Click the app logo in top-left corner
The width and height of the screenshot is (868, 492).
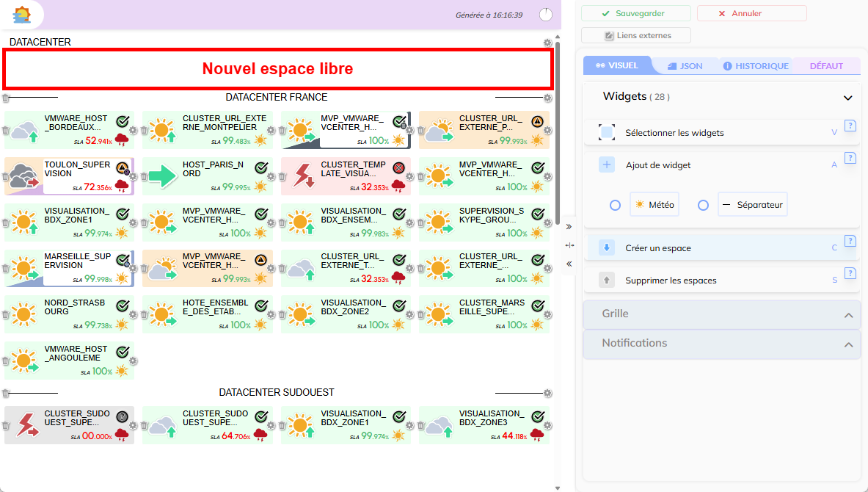[x=23, y=15]
